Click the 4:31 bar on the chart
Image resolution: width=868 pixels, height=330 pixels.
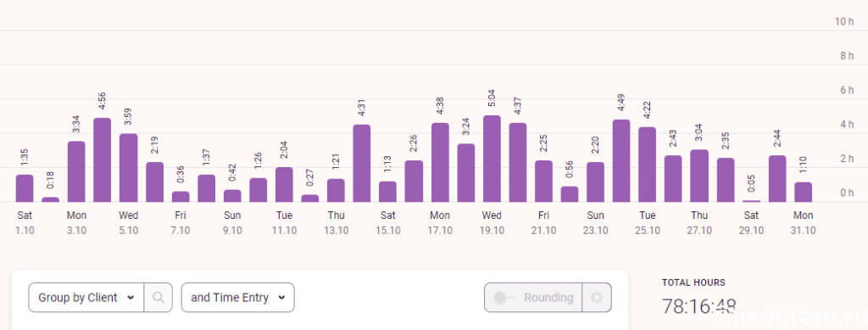[362, 164]
